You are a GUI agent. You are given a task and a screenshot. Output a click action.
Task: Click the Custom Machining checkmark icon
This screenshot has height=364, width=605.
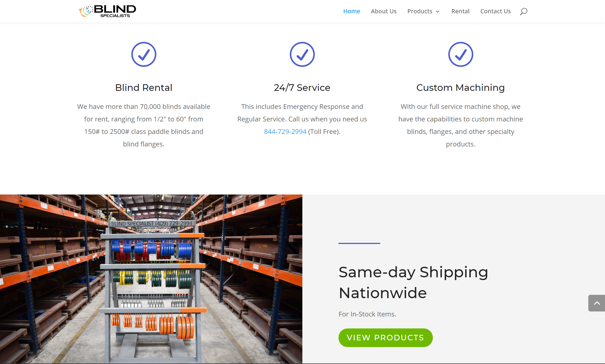(461, 54)
